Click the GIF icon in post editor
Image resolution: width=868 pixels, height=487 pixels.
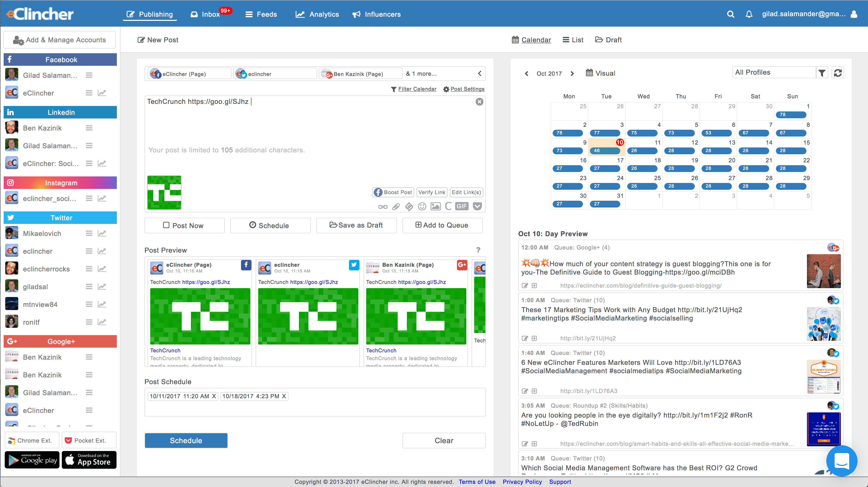(462, 206)
